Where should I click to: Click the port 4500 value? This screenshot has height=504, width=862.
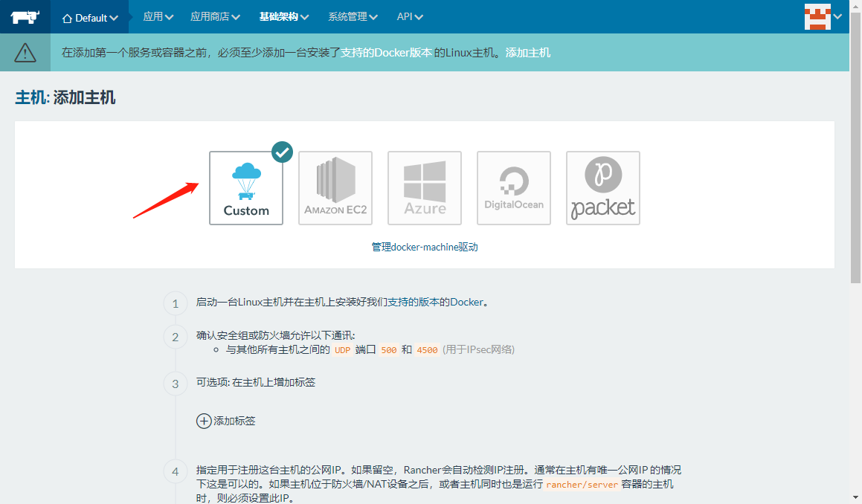click(427, 350)
